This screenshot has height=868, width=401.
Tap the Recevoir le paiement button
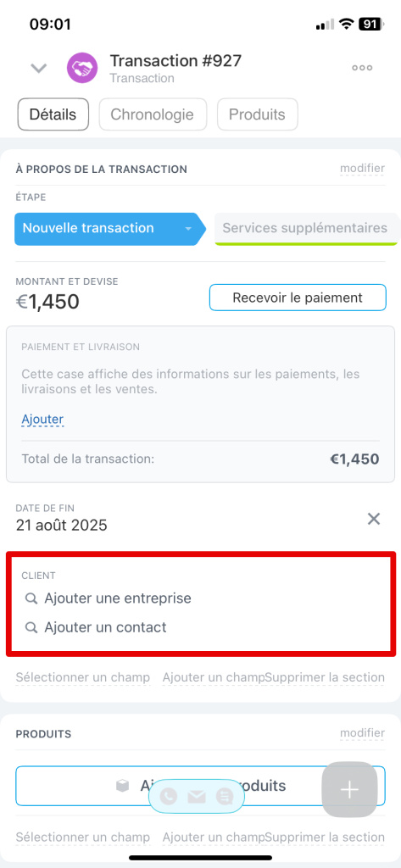coord(298,298)
